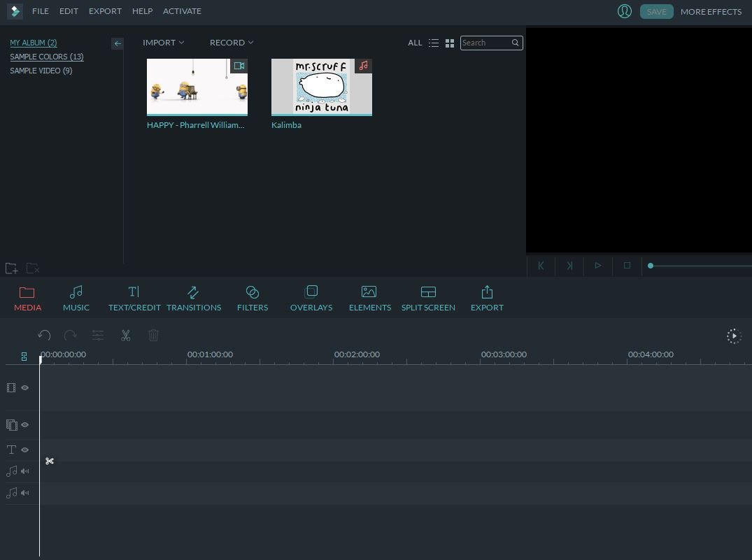The image size is (752, 560).
Task: Click the preview playback progress slider handle
Action: coord(651,266)
